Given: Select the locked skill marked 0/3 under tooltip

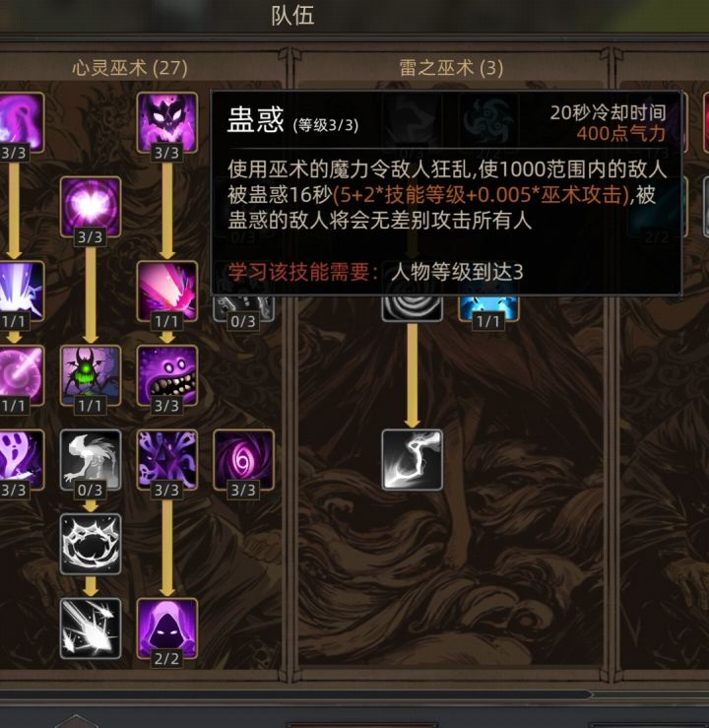Looking at the screenshot, I should [243, 308].
